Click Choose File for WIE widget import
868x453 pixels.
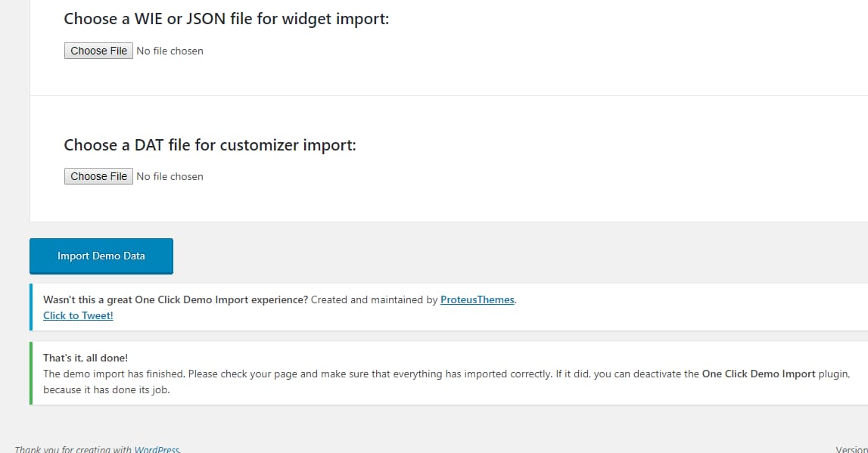(98, 51)
